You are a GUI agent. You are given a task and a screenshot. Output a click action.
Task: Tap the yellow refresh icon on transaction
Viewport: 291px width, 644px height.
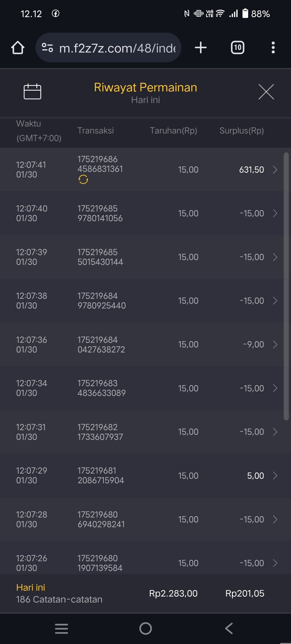click(83, 179)
